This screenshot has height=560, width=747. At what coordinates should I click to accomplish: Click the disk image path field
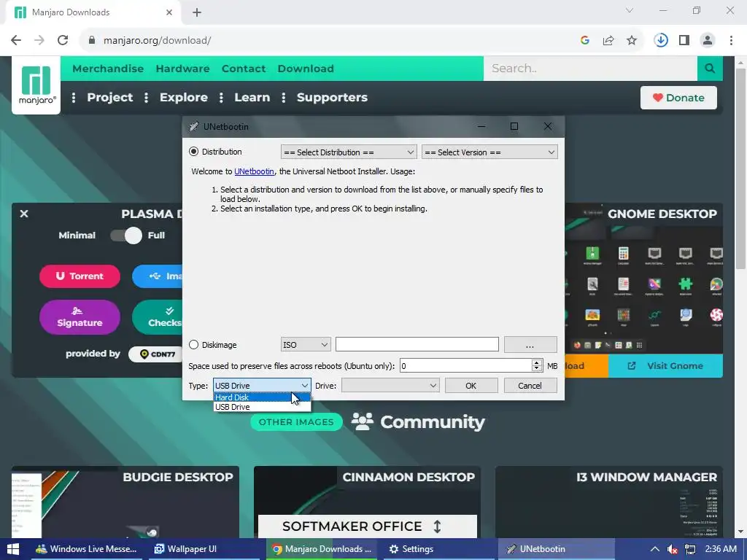417,344
